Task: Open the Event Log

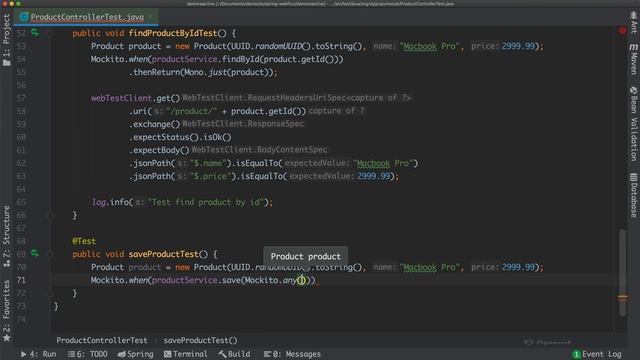Action: coord(597,354)
